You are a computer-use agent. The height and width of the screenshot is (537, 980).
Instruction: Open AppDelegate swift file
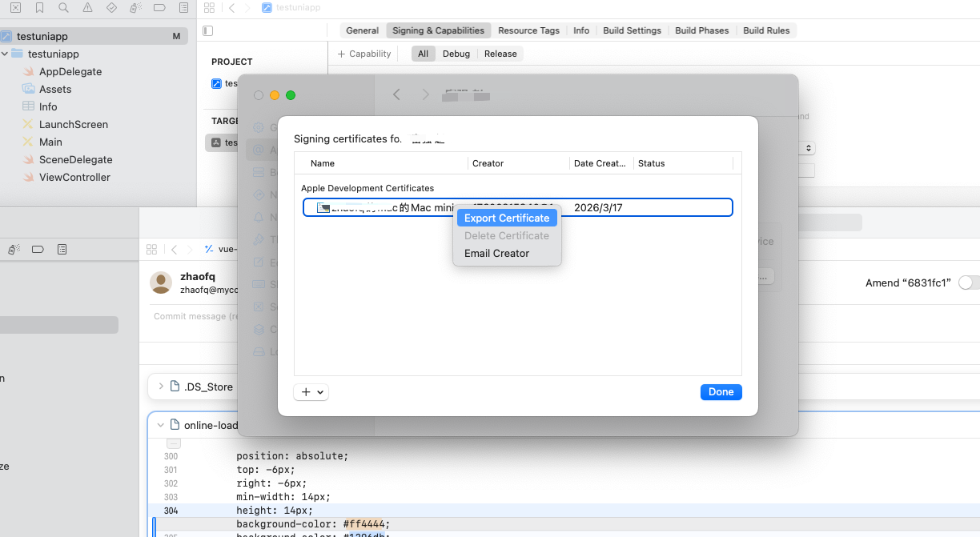click(x=70, y=71)
